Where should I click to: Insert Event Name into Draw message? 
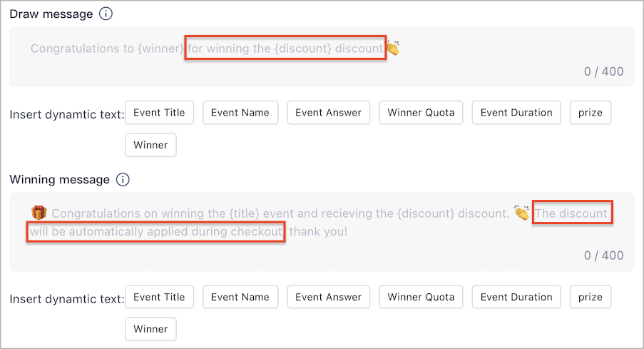tap(240, 113)
